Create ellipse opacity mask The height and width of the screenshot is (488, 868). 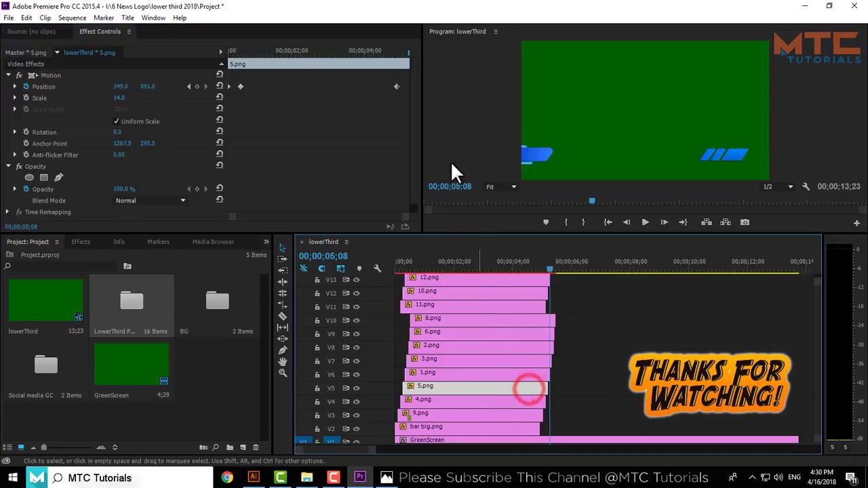[29, 178]
